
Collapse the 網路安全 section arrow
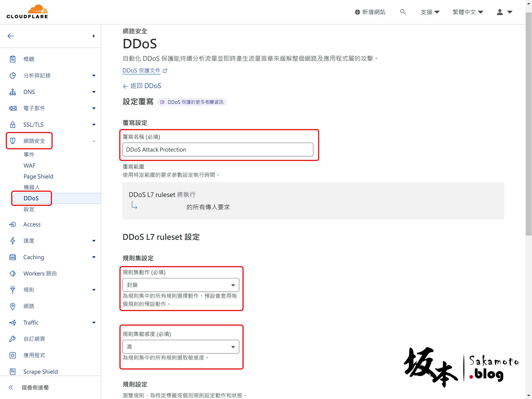(x=94, y=141)
